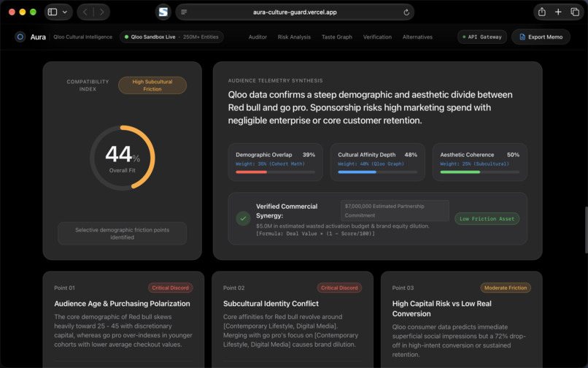Open the Alternatives tab
Screen dimensions: 588x368
tap(417, 37)
